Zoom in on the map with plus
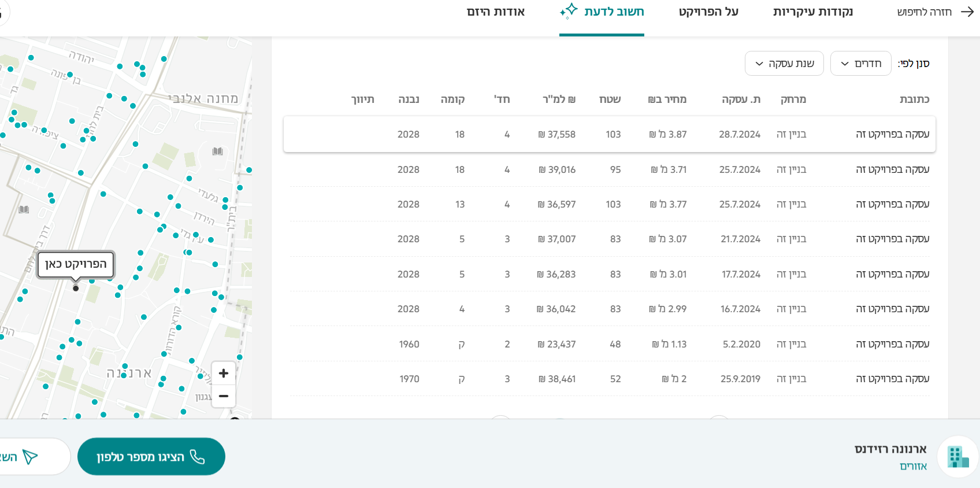The width and height of the screenshot is (980, 488). (x=224, y=374)
